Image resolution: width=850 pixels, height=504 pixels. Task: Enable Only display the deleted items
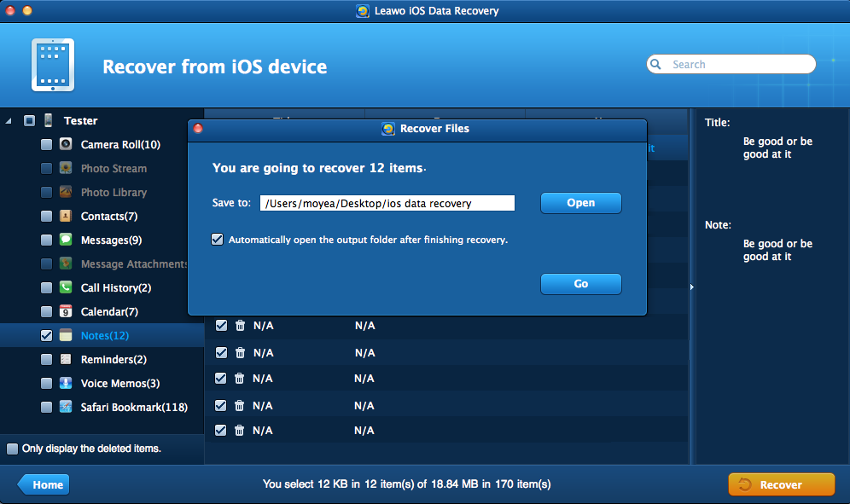[12, 449]
